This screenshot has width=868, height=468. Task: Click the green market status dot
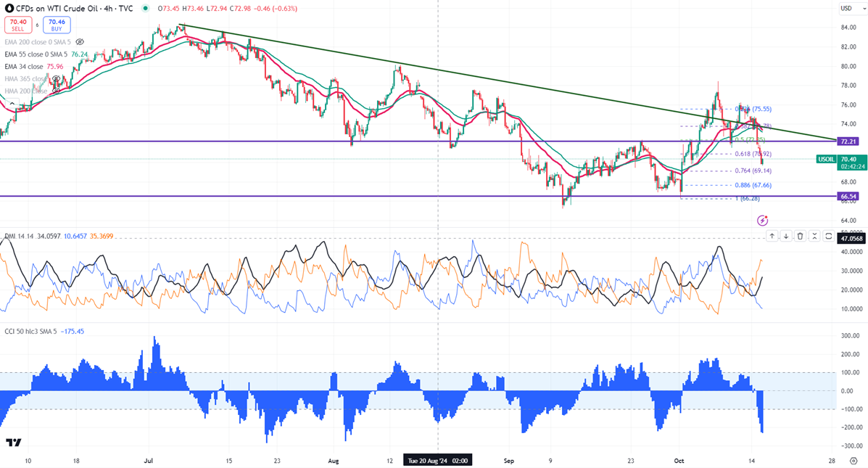145,8
